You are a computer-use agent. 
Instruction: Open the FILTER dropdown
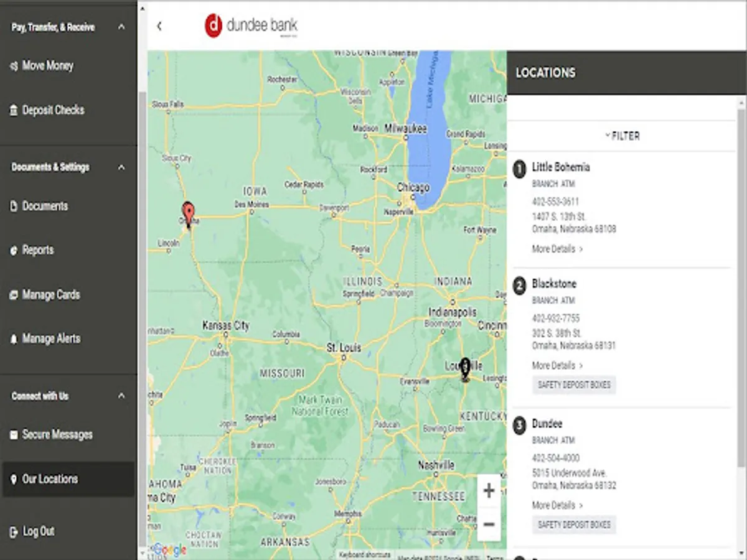click(x=622, y=136)
